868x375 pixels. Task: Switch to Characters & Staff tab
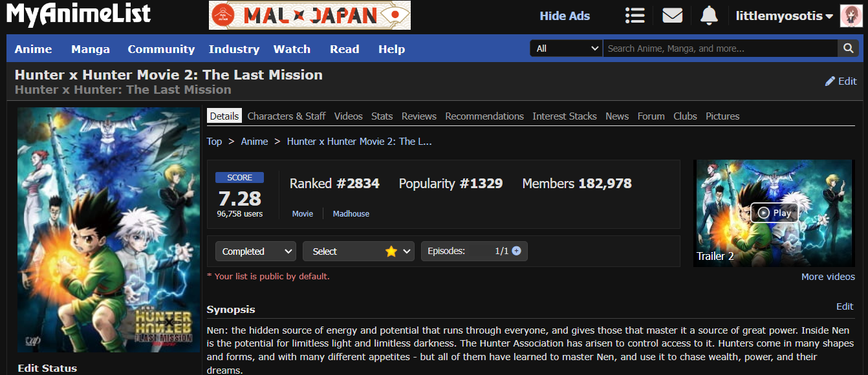(x=287, y=116)
